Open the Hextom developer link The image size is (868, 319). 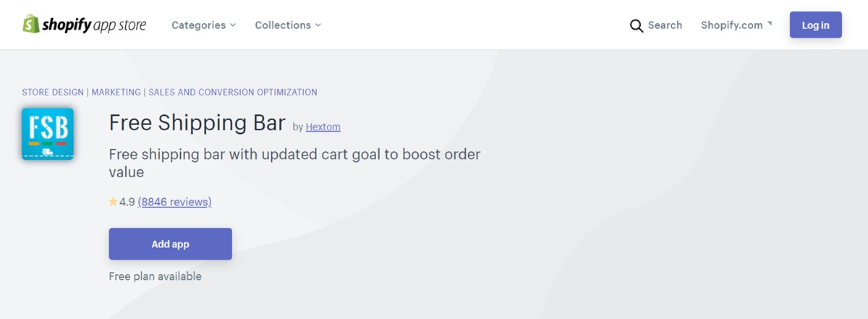tap(323, 127)
